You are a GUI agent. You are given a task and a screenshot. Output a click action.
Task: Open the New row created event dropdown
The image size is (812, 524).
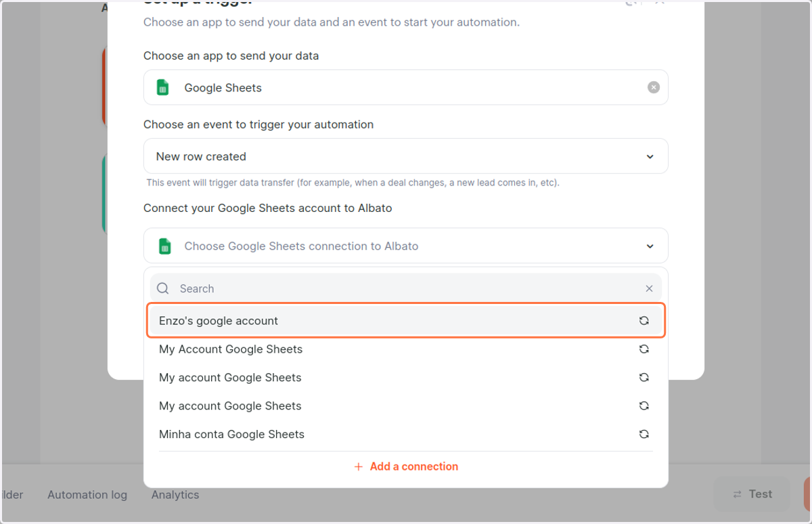[406, 156]
